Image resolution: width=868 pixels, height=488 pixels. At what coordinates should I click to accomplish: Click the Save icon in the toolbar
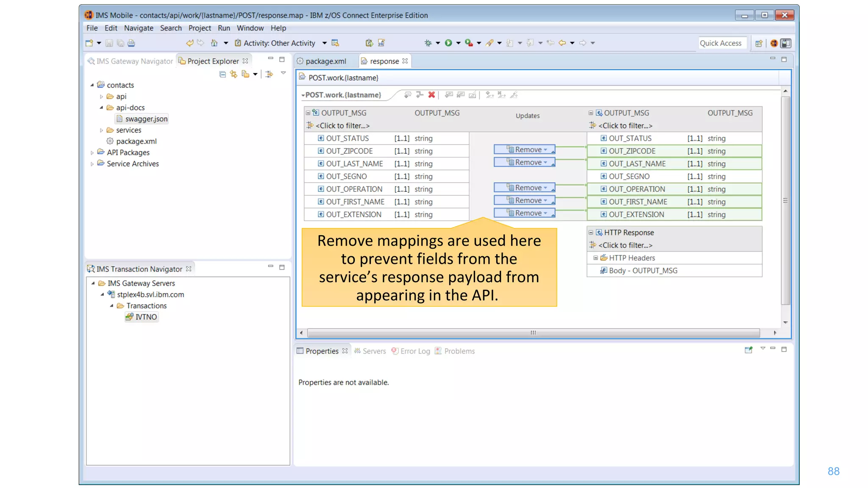pyautogui.click(x=109, y=43)
